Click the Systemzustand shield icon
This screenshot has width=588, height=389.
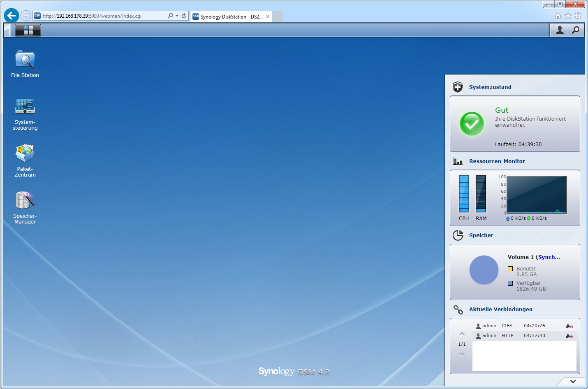point(458,87)
